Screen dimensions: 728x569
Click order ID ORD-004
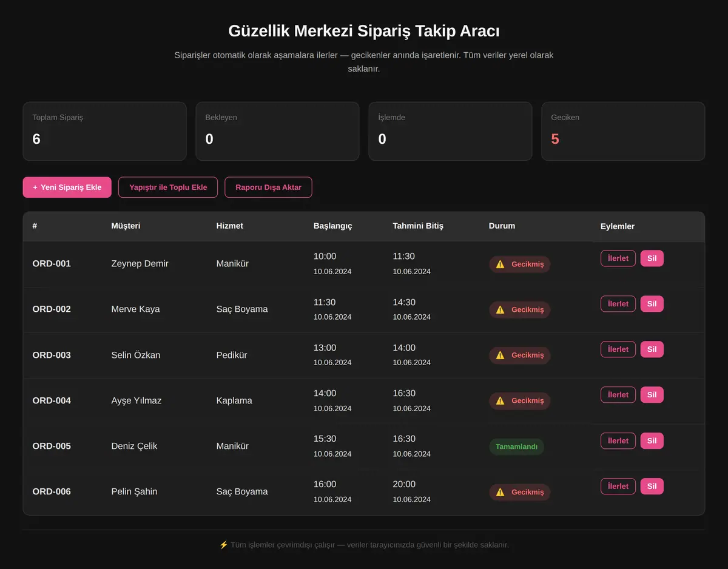52,400
